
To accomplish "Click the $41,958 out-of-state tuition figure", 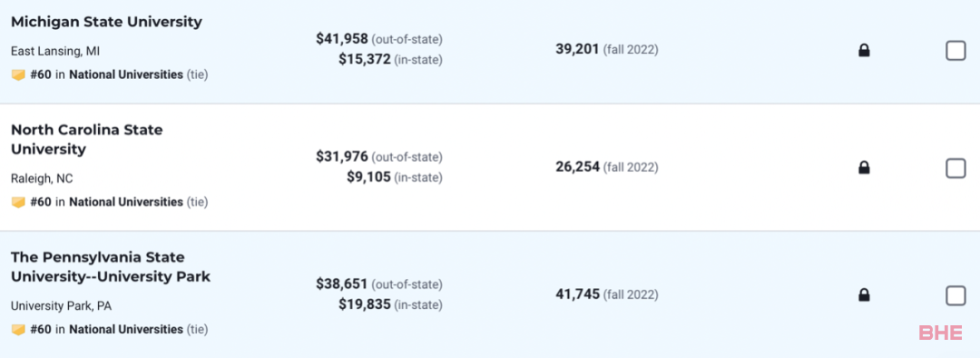I will (x=342, y=39).
